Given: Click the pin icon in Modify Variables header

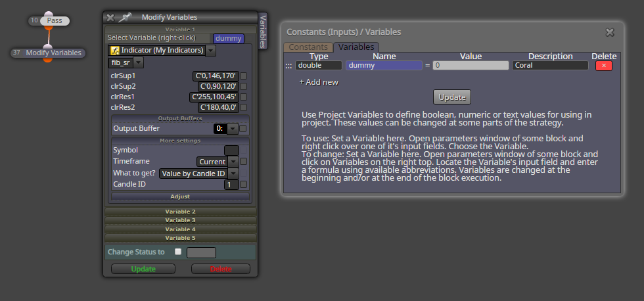Looking at the screenshot, I should [x=124, y=17].
